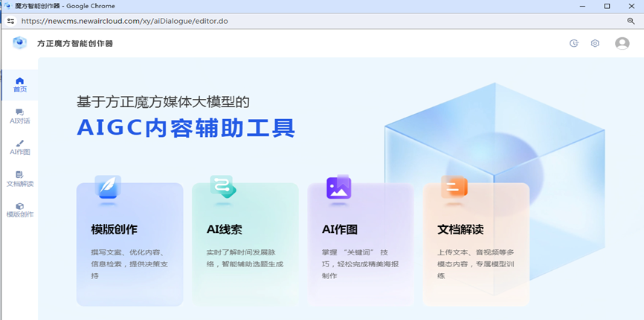Click the site information icon in address bar
Screen dimensions: 644x320
10,21
